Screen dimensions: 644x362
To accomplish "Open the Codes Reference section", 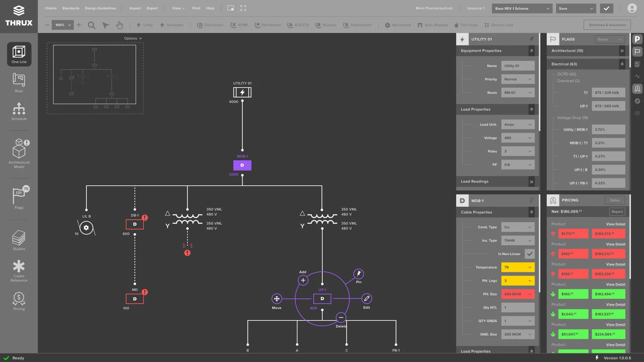I will (19, 271).
